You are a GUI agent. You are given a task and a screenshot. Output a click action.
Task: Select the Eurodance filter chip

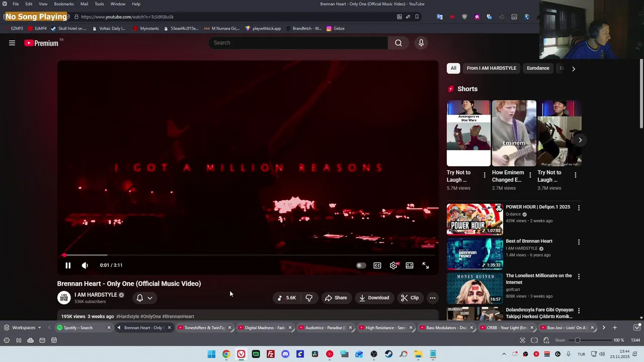point(538,68)
